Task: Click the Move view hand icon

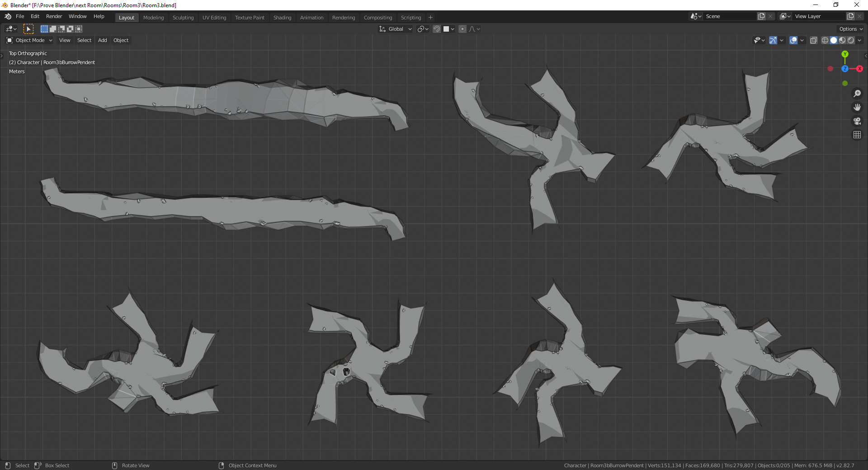Action: (x=857, y=107)
